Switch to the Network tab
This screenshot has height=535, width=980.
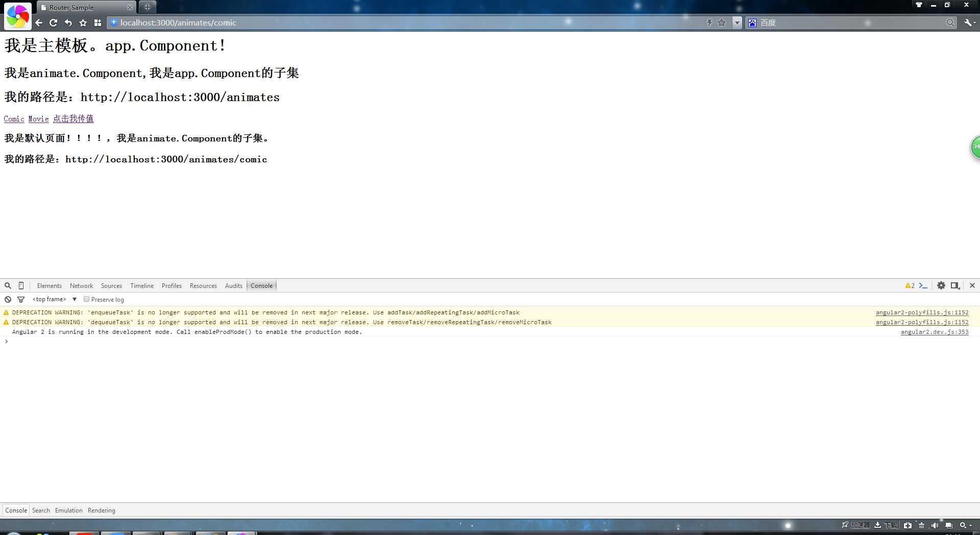tap(81, 286)
